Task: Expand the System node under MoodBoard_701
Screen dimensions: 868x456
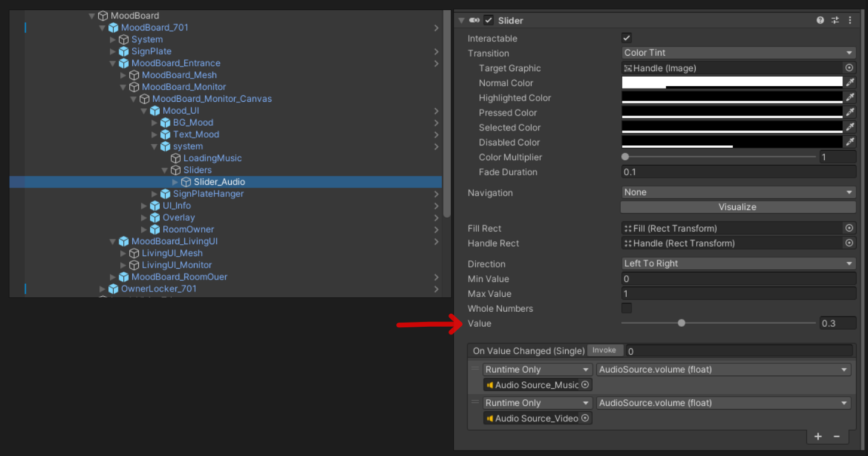Action: pos(113,39)
